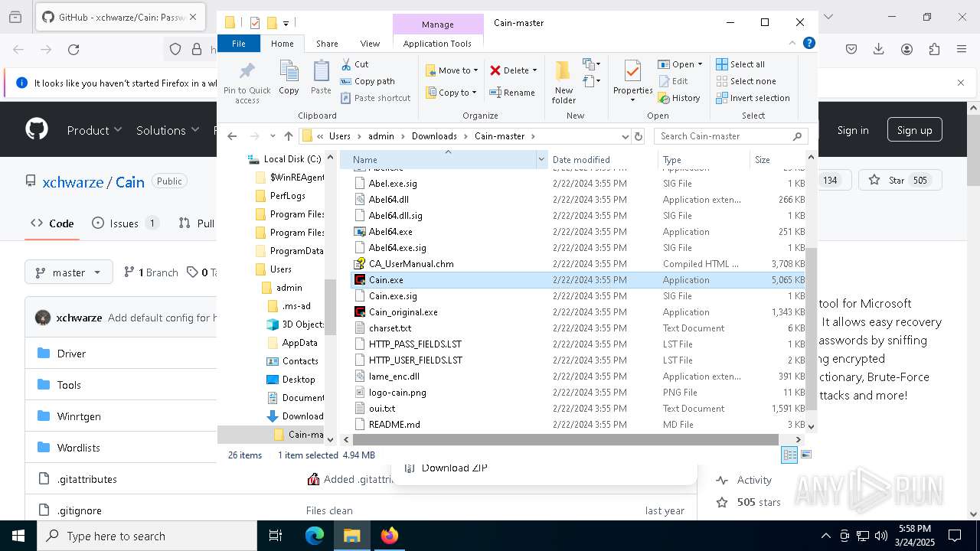Select Local Disk (C:) in tree
The height and width of the screenshot is (551, 980).
(292, 159)
